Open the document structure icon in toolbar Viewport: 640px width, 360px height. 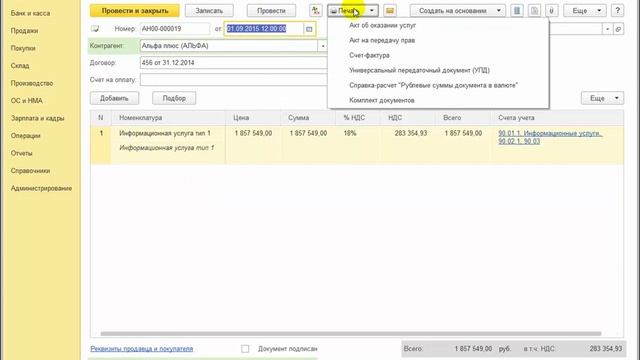point(517,11)
